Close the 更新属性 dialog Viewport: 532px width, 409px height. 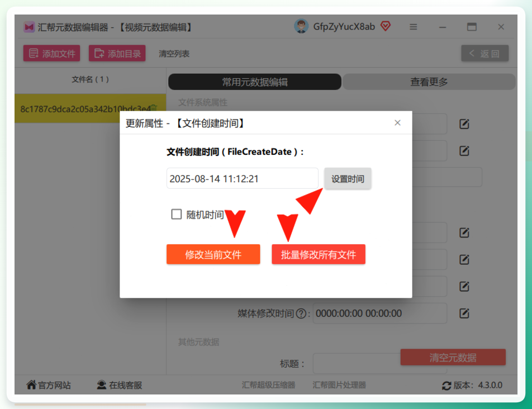click(398, 123)
